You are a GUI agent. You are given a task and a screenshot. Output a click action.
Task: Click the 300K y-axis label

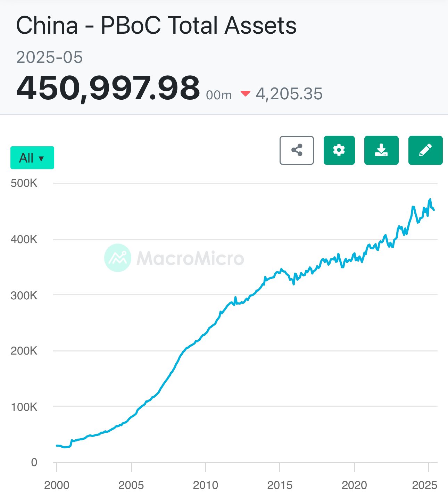pyautogui.click(x=24, y=296)
